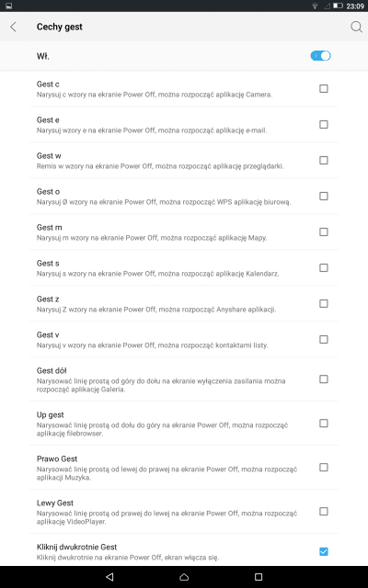
Task: Check the Up gest checkbox
Action: coord(323,423)
